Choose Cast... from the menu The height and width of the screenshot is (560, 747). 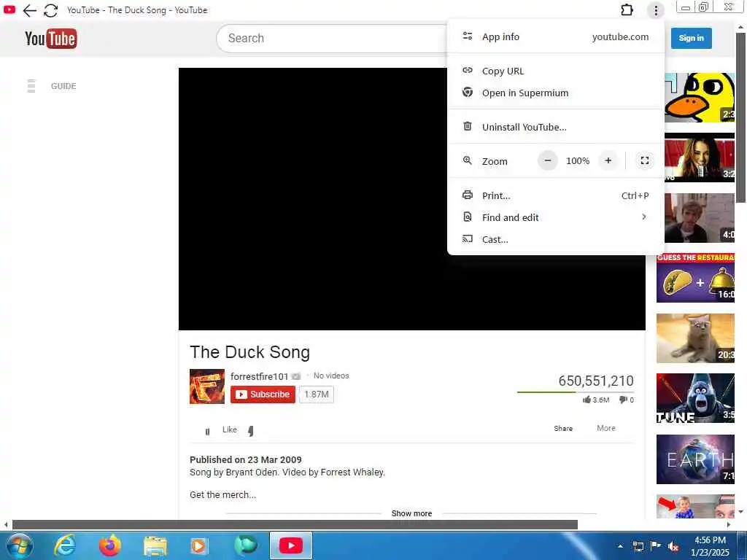click(x=555, y=239)
